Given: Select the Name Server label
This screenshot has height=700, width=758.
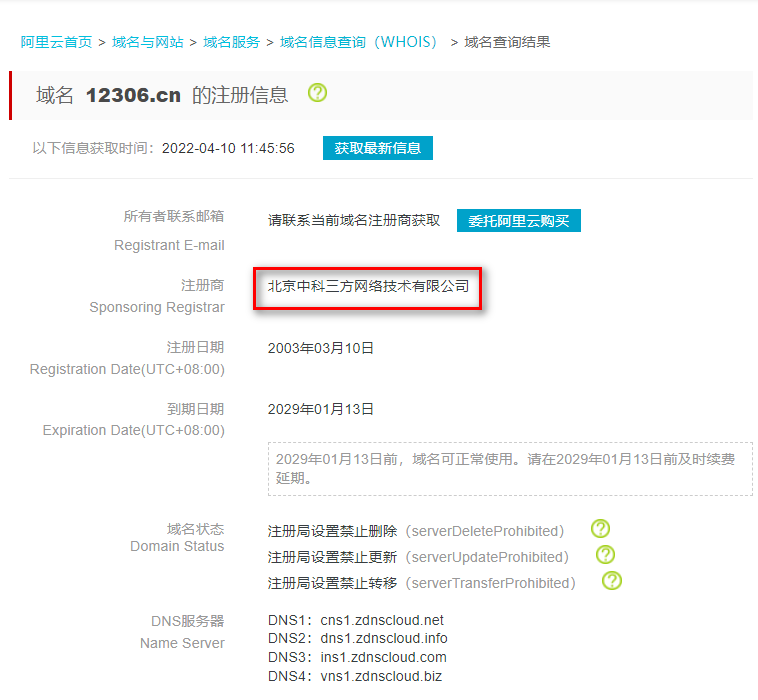Looking at the screenshot, I should [x=182, y=643].
